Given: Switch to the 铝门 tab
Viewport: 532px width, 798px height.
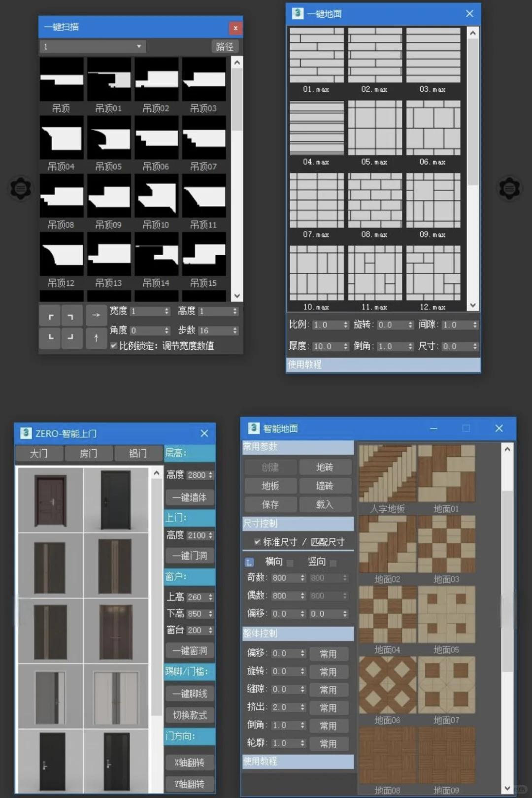Looking at the screenshot, I should point(138,453).
